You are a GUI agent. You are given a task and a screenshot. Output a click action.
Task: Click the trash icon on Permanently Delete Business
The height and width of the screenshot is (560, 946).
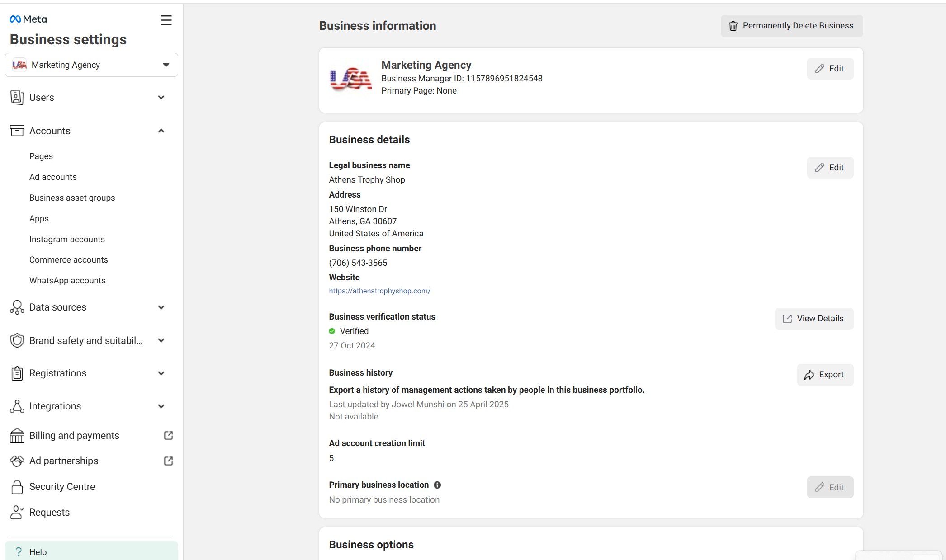[x=733, y=26]
